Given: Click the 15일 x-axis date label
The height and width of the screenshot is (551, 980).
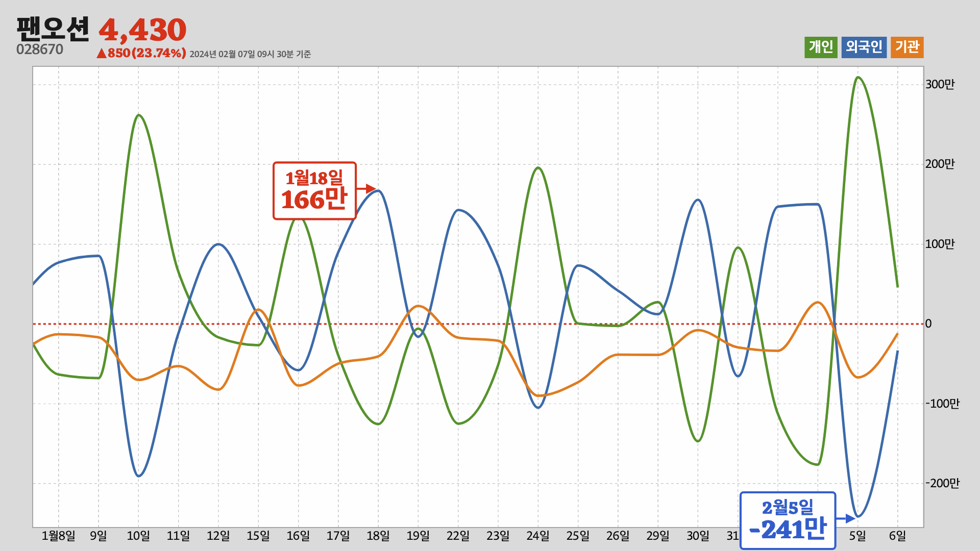Looking at the screenshot, I should (258, 536).
